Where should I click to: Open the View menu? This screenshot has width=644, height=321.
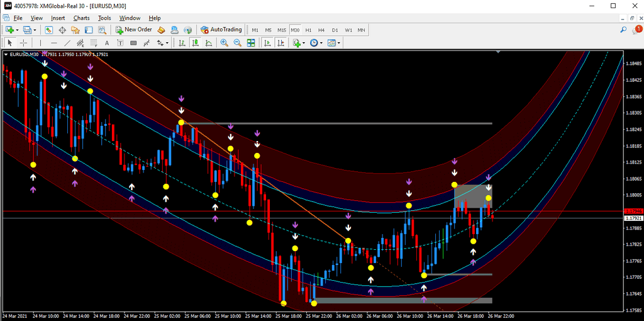[36, 18]
